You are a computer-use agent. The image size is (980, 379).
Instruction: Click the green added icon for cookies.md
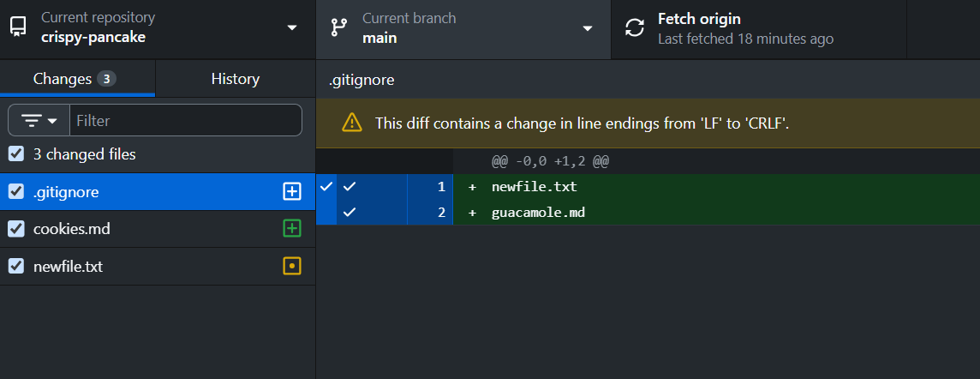[292, 229]
